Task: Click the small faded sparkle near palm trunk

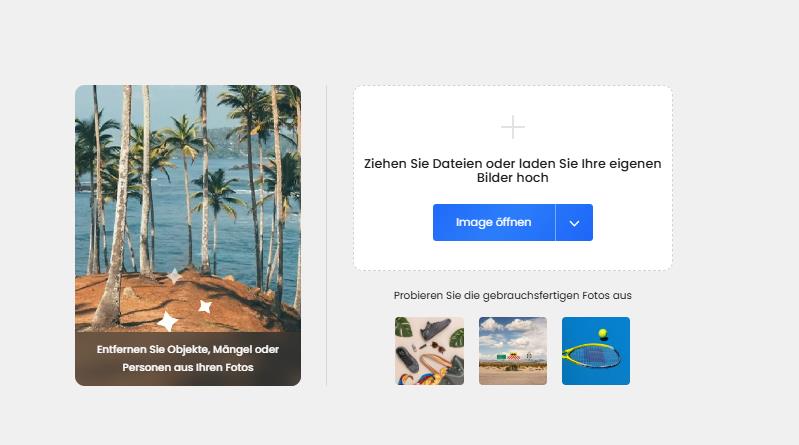Action: pyautogui.click(x=174, y=276)
